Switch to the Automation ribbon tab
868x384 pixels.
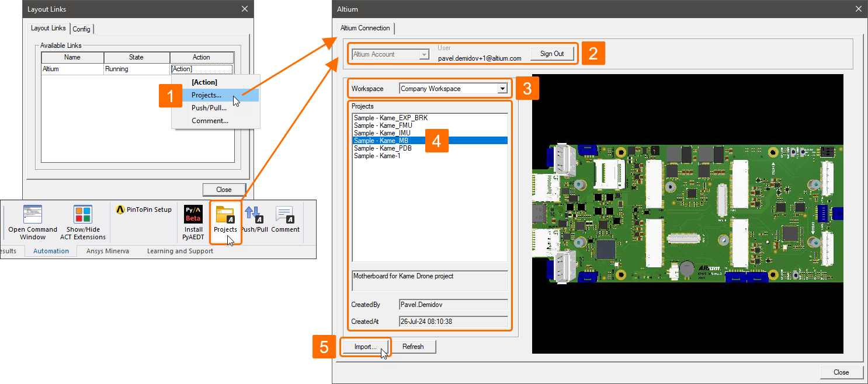(51, 251)
